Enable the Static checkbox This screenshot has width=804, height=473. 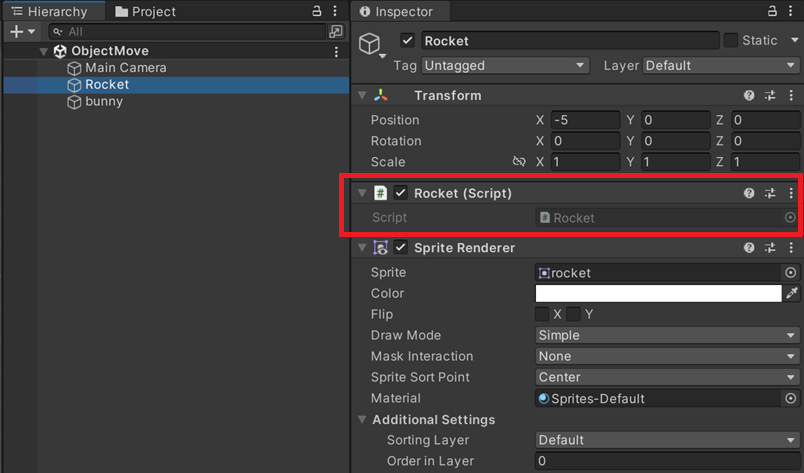pyautogui.click(x=731, y=41)
